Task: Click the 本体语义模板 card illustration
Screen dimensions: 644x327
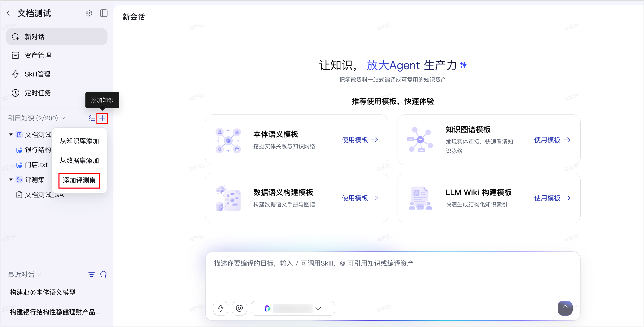Action: tap(228, 141)
